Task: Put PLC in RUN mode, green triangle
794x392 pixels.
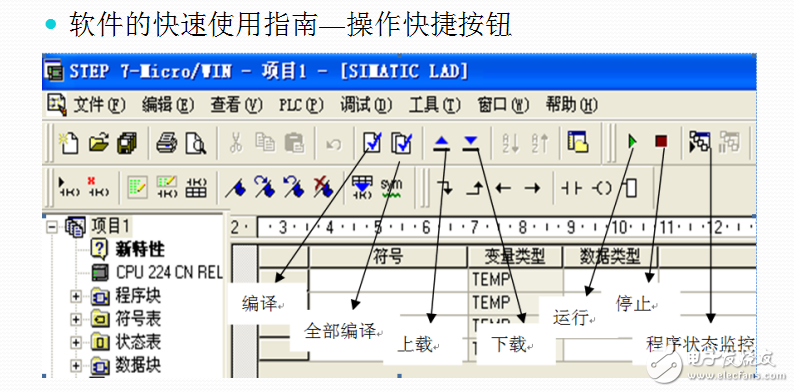Action: (x=632, y=142)
